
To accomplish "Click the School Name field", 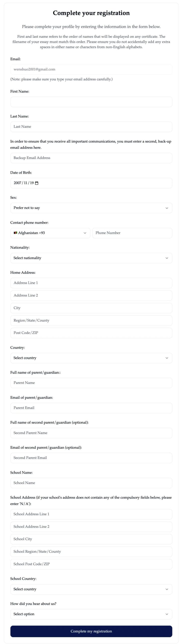I will coord(91,483).
